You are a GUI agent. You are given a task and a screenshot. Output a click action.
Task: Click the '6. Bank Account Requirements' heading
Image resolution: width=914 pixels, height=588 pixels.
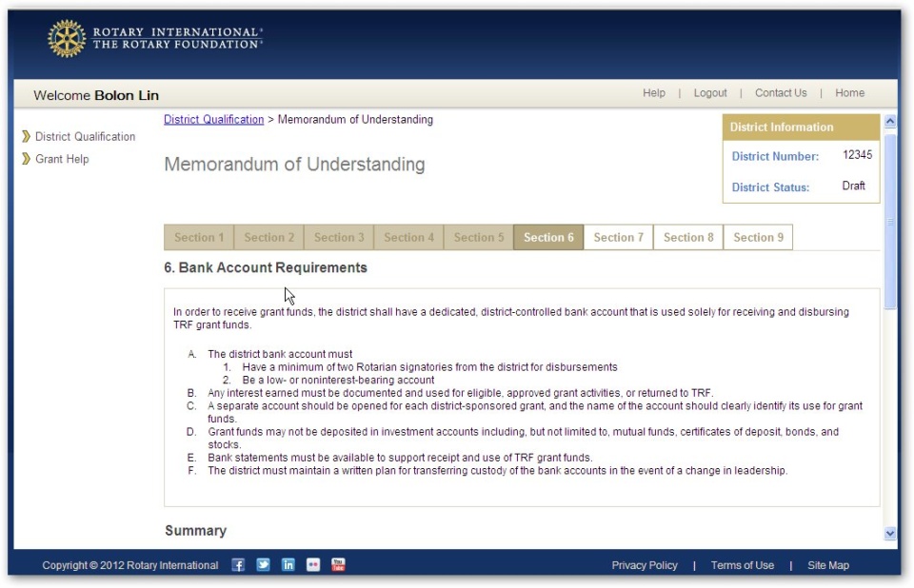(x=266, y=267)
